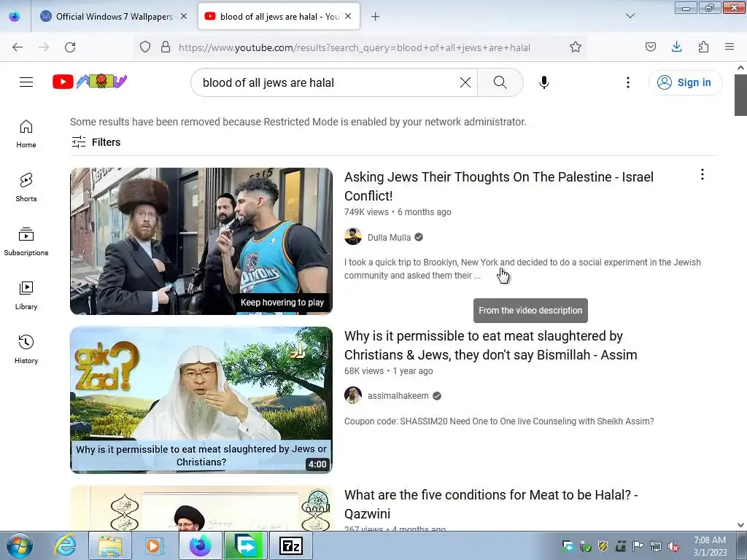Open Library in the sidebar
Viewport: 747px width, 560px height.
point(26,295)
